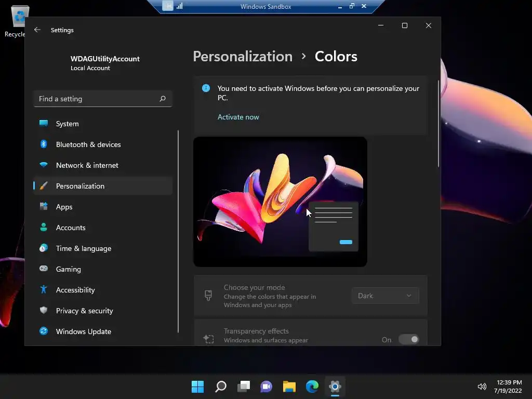Viewport: 532px width, 399px height.
Task: Click the Windows Update sync icon
Action: click(44, 331)
